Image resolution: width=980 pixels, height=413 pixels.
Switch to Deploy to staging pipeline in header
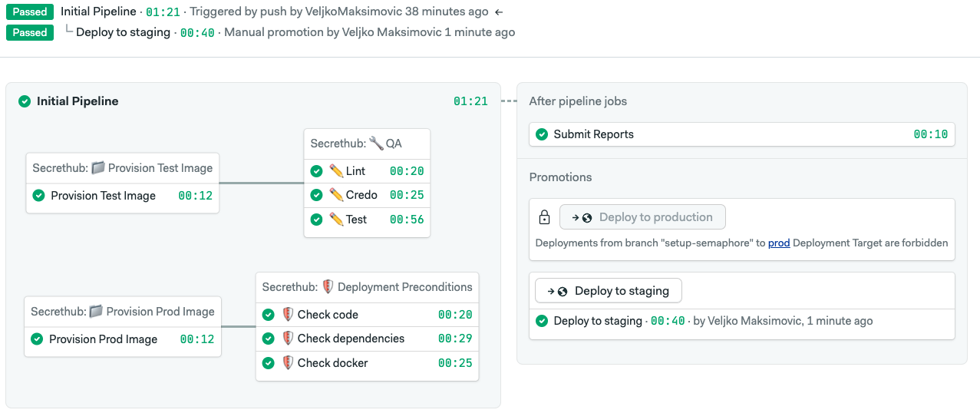point(123,32)
